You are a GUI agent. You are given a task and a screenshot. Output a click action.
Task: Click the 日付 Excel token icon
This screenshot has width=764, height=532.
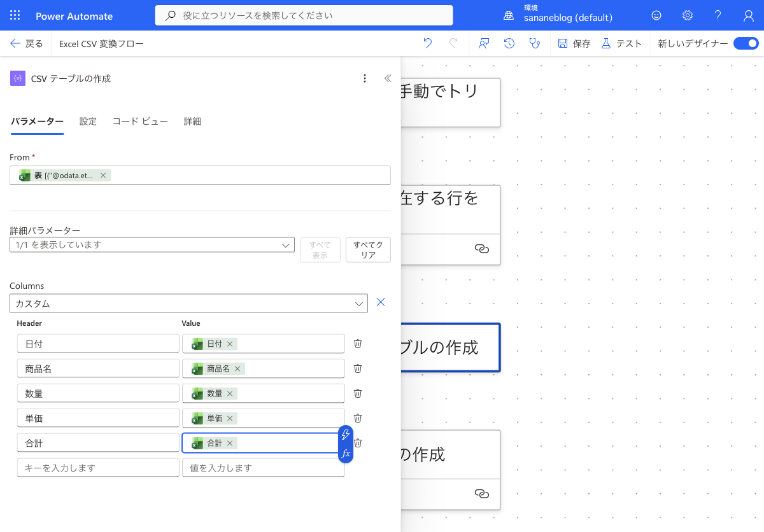point(197,344)
